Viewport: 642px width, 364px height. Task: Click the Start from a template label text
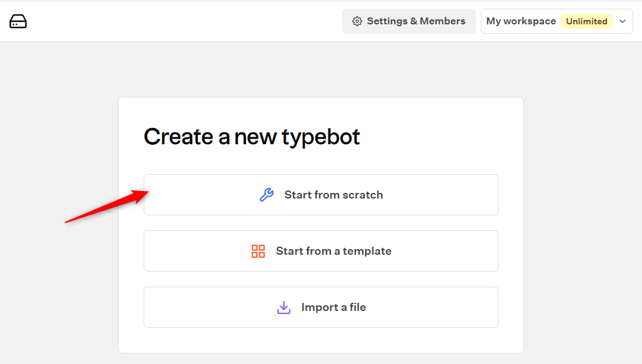point(333,251)
